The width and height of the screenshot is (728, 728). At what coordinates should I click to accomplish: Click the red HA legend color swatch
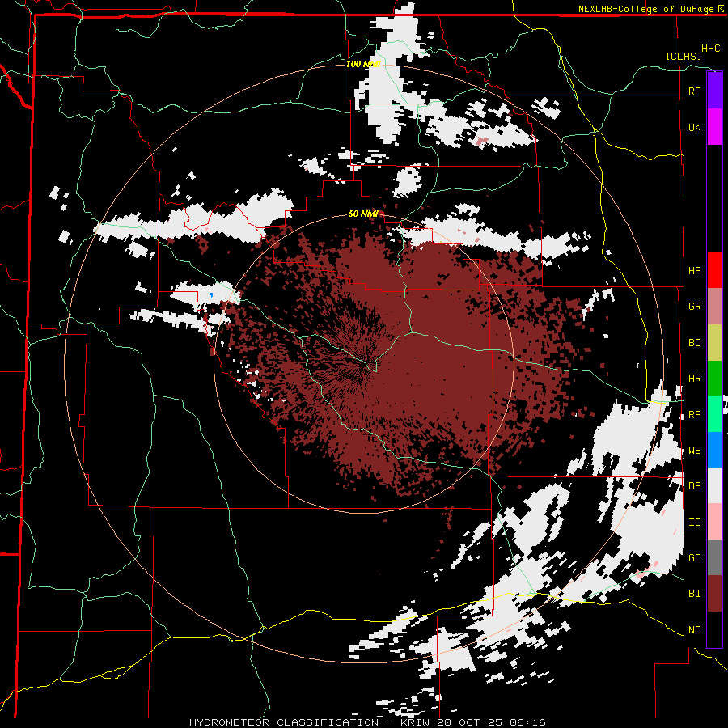click(x=714, y=270)
